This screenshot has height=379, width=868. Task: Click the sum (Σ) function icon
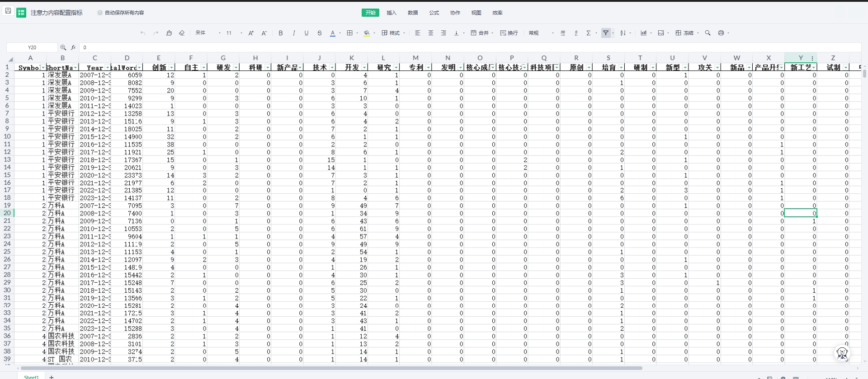point(589,33)
